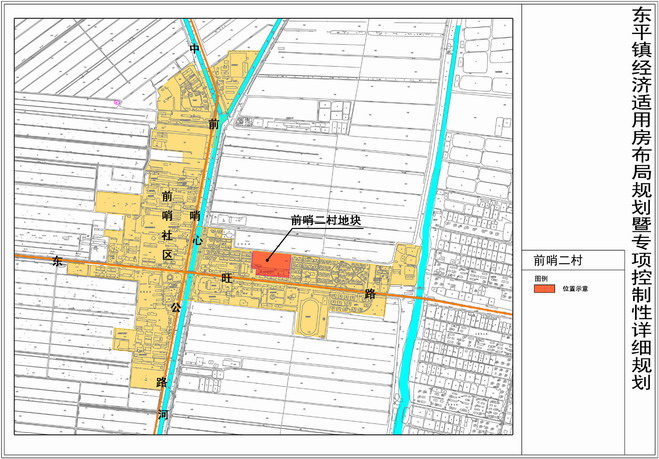Click the oval sports track south of the road
The height and width of the screenshot is (459, 659).
310,318
